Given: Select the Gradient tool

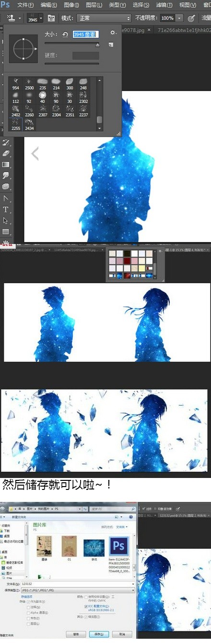Looking at the screenshot, I should pyautogui.click(x=6, y=165).
